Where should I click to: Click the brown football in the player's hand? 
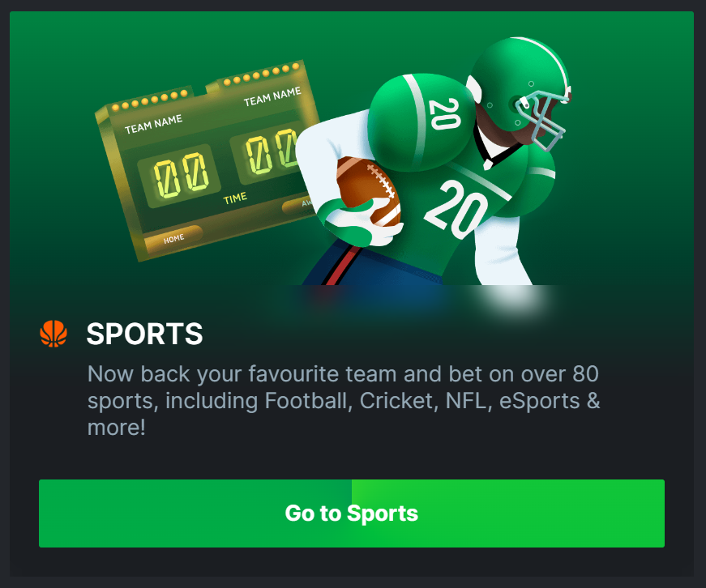click(368, 190)
